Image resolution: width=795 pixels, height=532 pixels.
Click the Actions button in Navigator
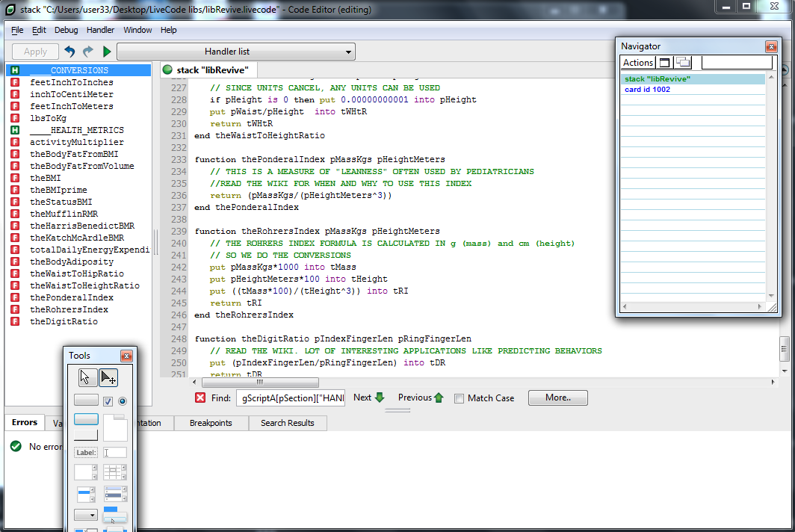click(x=638, y=62)
